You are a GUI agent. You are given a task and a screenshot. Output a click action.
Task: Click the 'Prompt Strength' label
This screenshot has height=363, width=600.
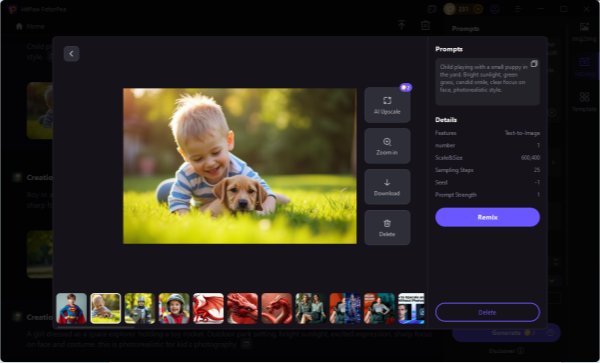(x=456, y=195)
